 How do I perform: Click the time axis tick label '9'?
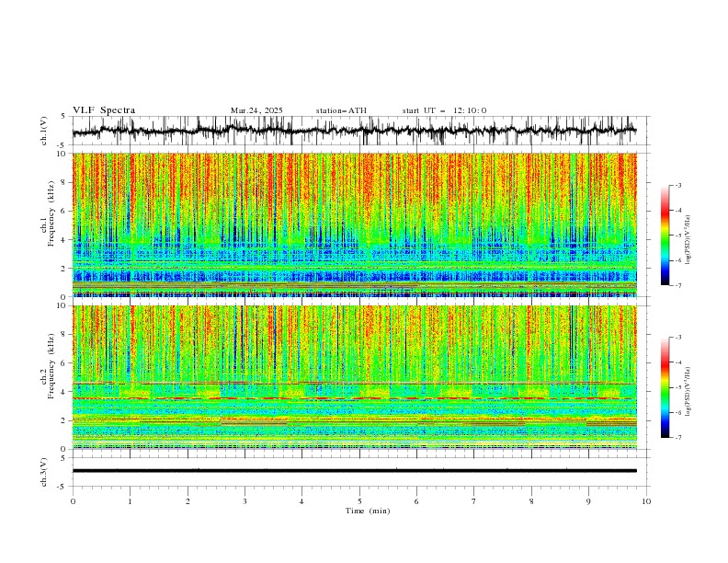pyautogui.click(x=588, y=501)
